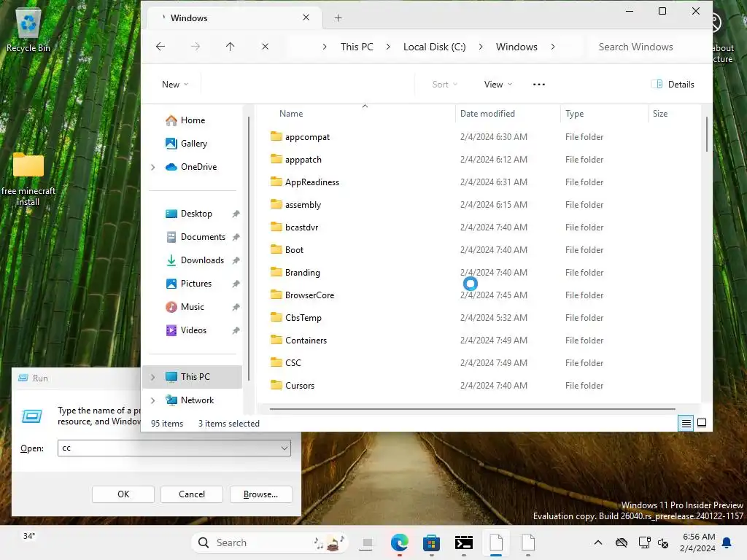Close the Windows tab
Viewport: 747px width, 560px height.
(306, 17)
